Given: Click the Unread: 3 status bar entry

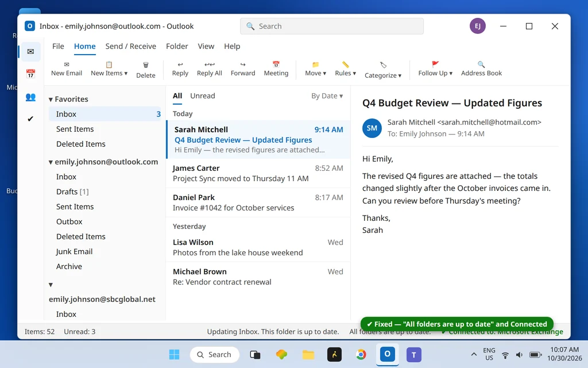Looking at the screenshot, I should tap(79, 332).
